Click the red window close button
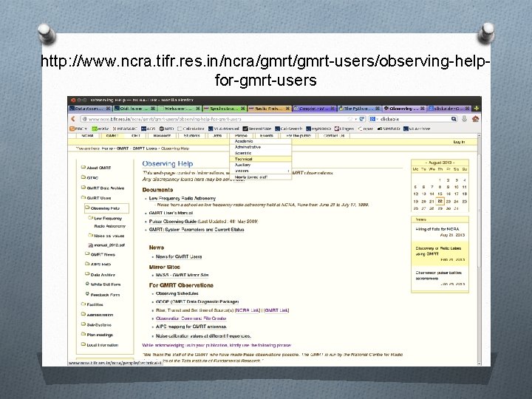Viewport: 532px width, 399px height. click(x=73, y=100)
